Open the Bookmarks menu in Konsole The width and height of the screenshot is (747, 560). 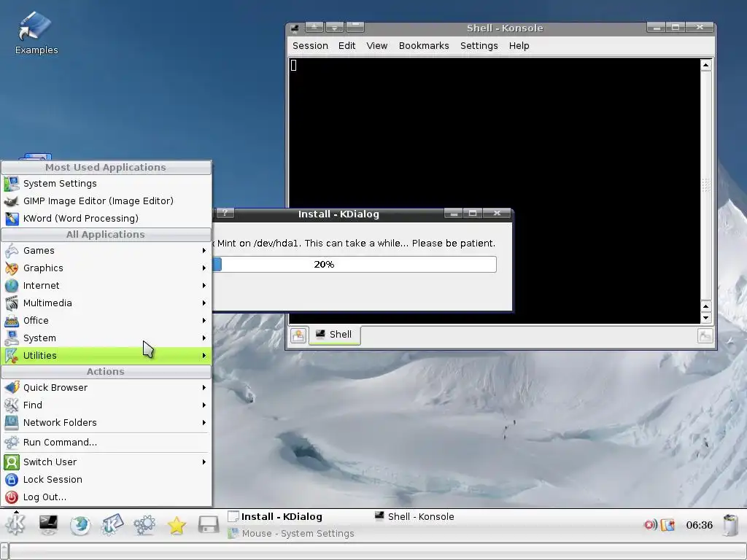tap(424, 46)
